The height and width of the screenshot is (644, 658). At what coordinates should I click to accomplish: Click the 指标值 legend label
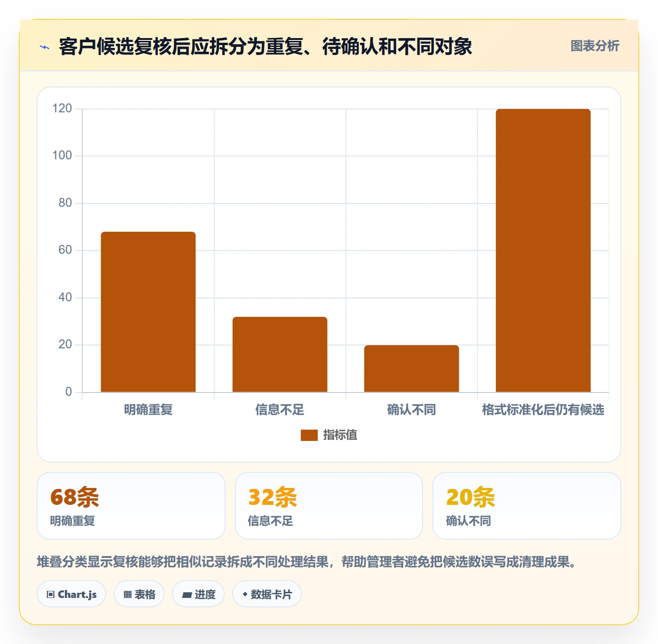pyautogui.click(x=340, y=435)
